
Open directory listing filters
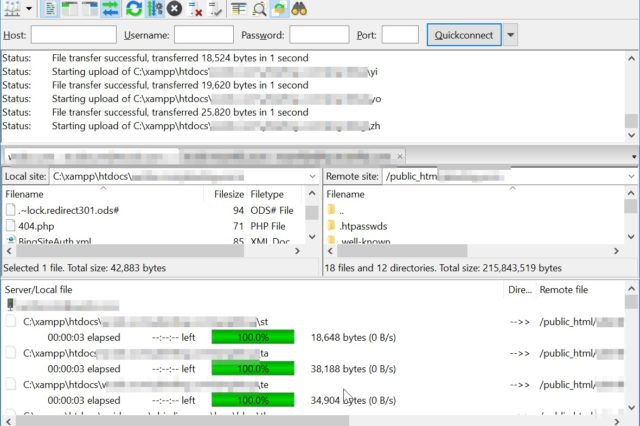238,9
